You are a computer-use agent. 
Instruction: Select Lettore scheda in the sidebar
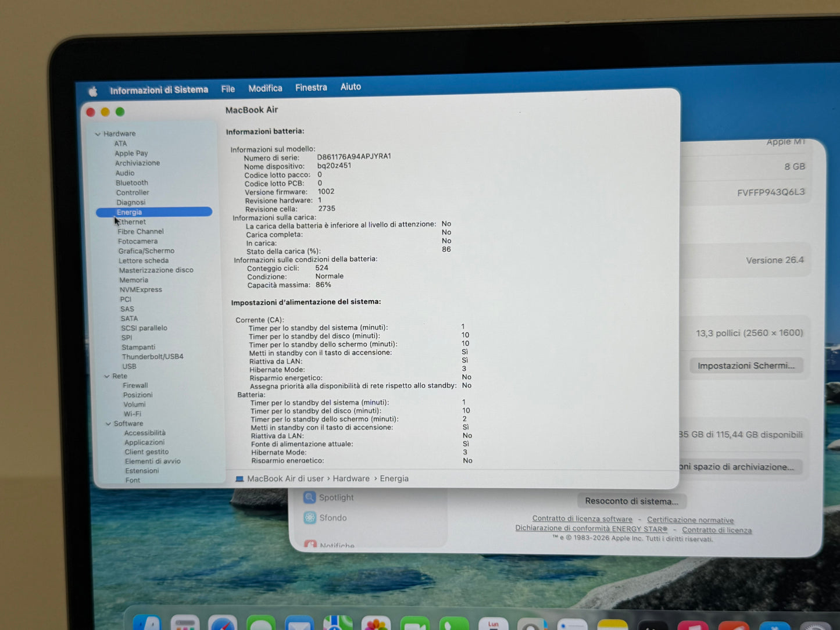144,261
